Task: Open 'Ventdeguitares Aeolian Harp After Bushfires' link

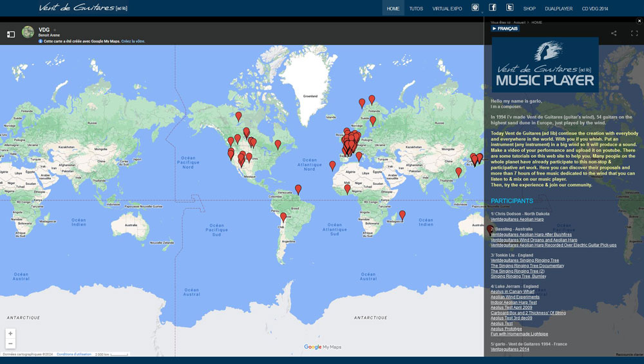Action: [x=531, y=235]
